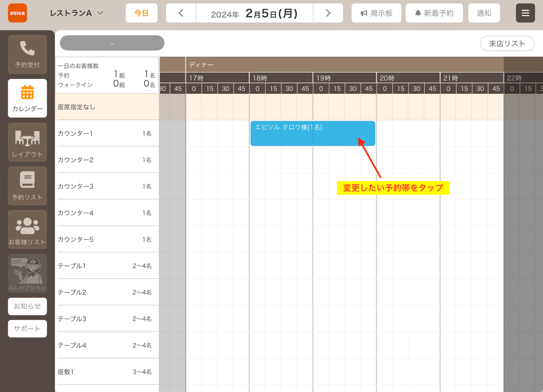Open the 来店リスト button
The height and width of the screenshot is (392, 543).
click(x=507, y=43)
